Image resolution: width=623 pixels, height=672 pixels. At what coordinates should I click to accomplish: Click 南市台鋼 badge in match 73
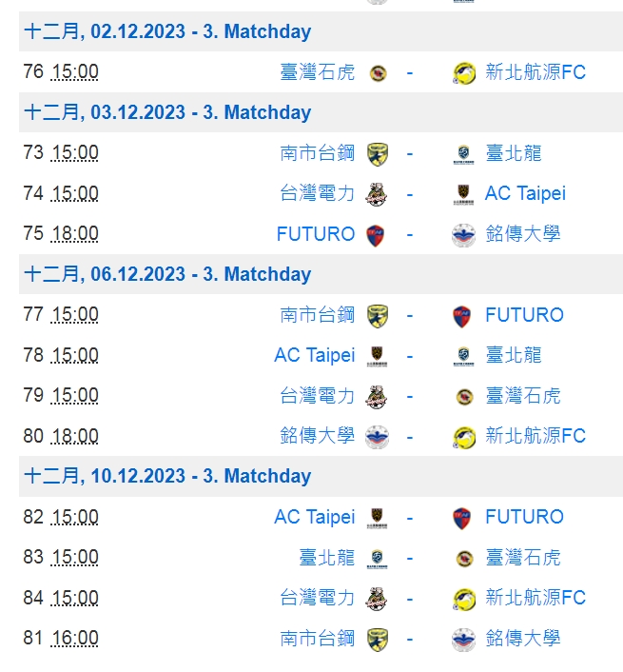click(x=378, y=154)
